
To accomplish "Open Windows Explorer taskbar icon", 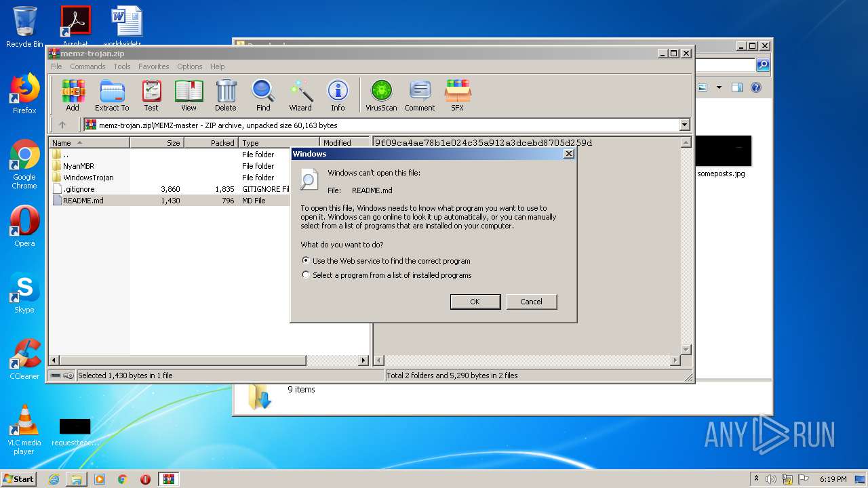I will coord(77,479).
